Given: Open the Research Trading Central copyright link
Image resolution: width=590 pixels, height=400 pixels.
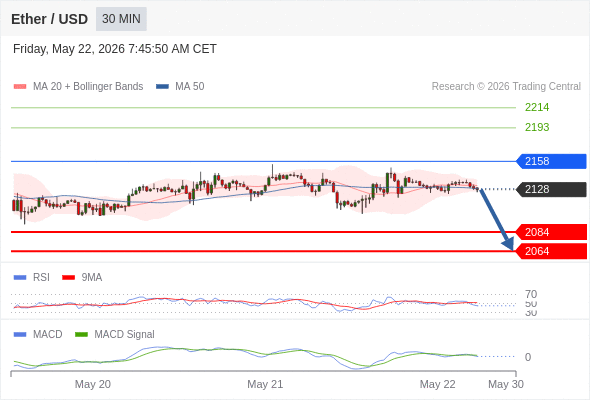Looking at the screenshot, I should (x=506, y=87).
